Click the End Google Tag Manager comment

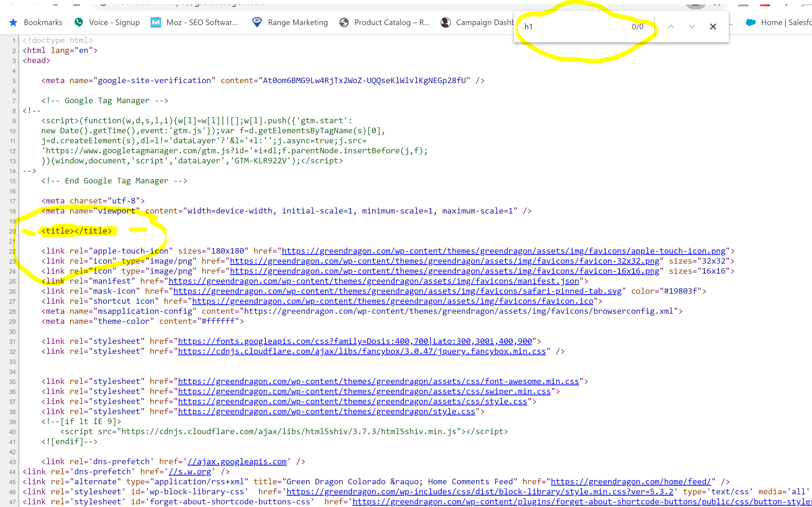[114, 181]
